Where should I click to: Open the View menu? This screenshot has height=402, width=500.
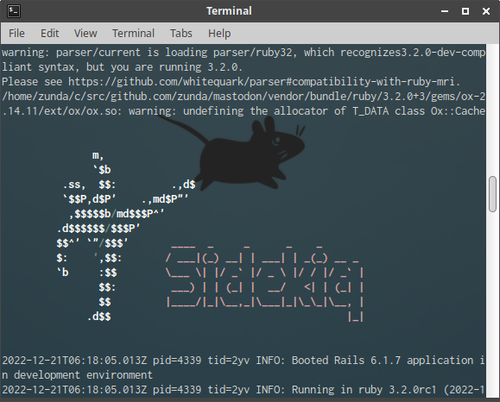pos(85,33)
